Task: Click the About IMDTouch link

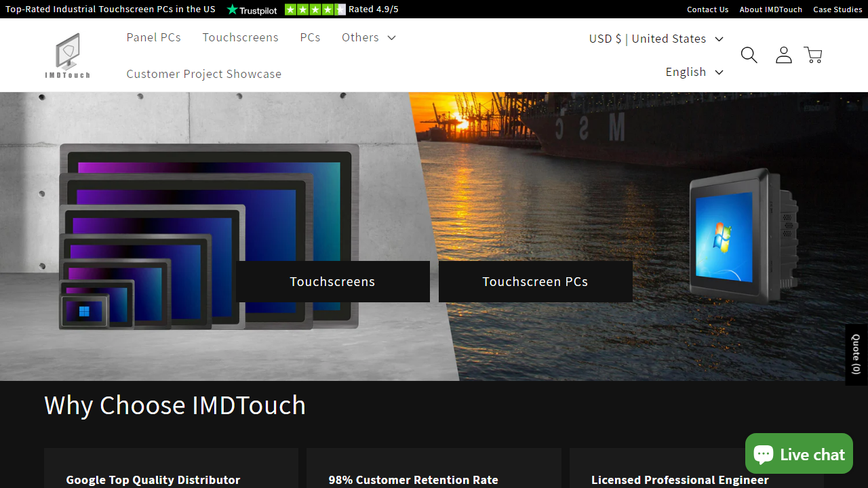Action: (770, 9)
